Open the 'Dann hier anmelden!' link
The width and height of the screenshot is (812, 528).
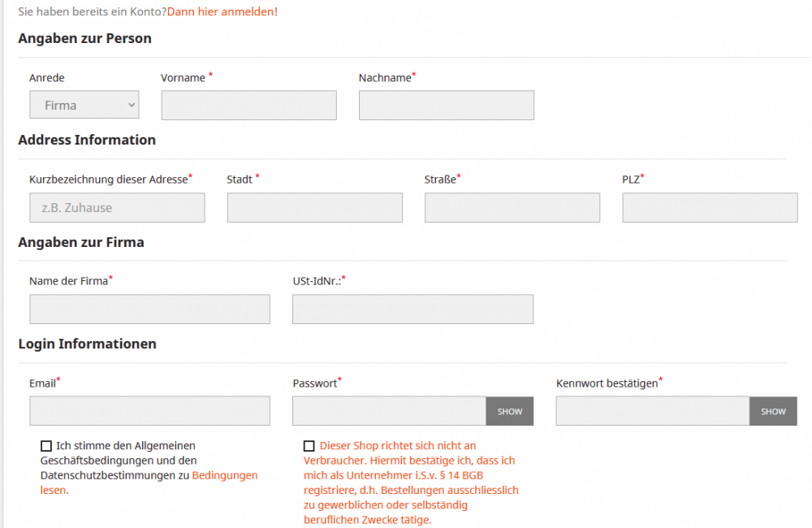222,12
